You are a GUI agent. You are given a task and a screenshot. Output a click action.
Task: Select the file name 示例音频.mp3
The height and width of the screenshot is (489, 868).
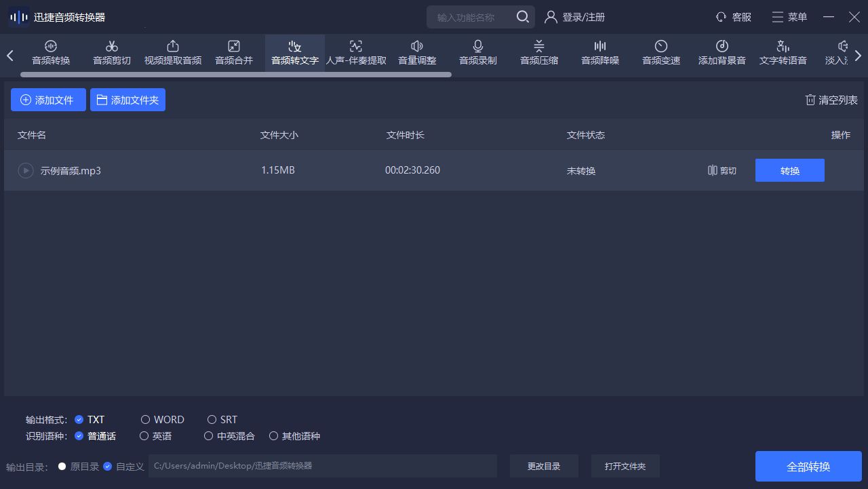pyautogui.click(x=71, y=171)
